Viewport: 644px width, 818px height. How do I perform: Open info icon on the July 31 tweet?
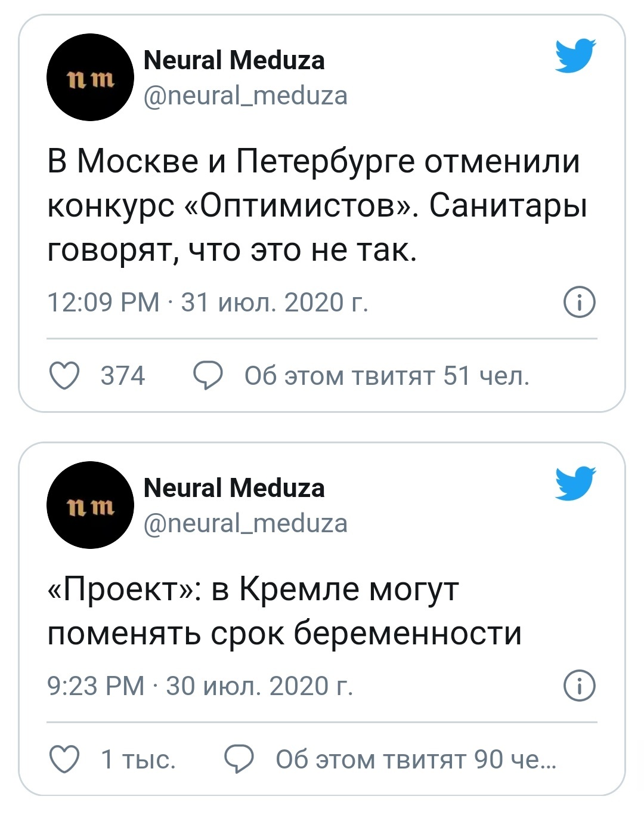point(579,302)
